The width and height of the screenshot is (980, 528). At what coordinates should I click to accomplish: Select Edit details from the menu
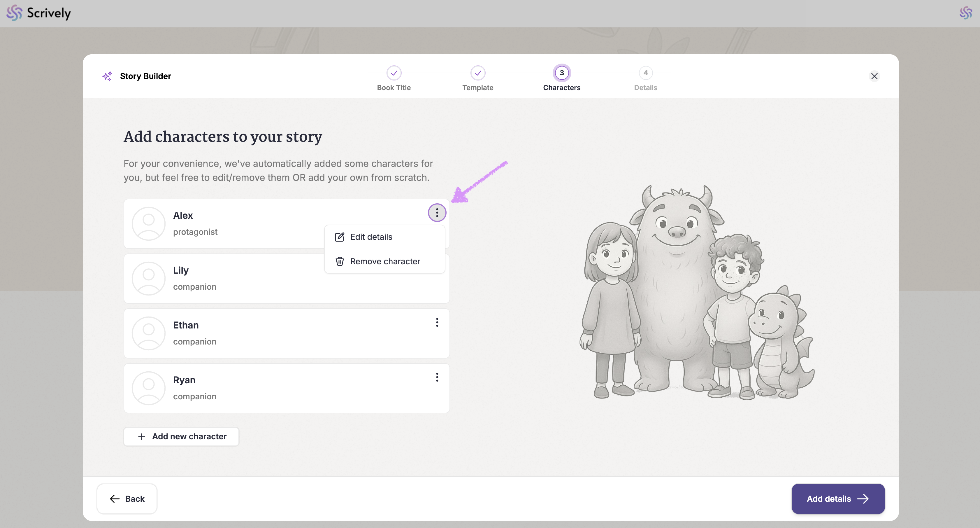371,237
